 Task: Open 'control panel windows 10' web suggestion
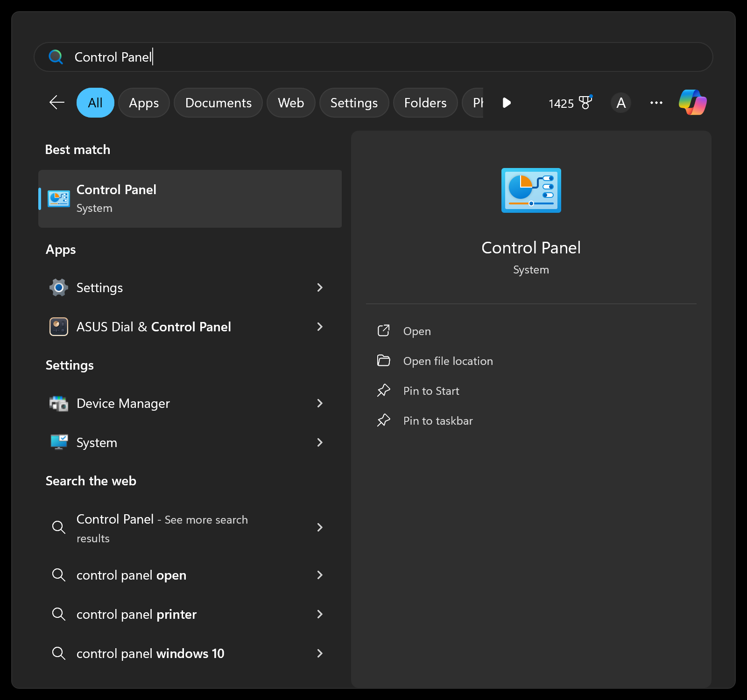tap(190, 653)
